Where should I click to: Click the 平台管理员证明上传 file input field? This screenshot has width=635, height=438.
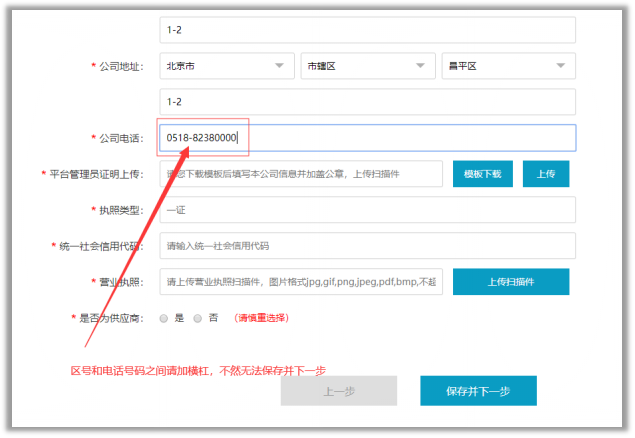(300, 174)
